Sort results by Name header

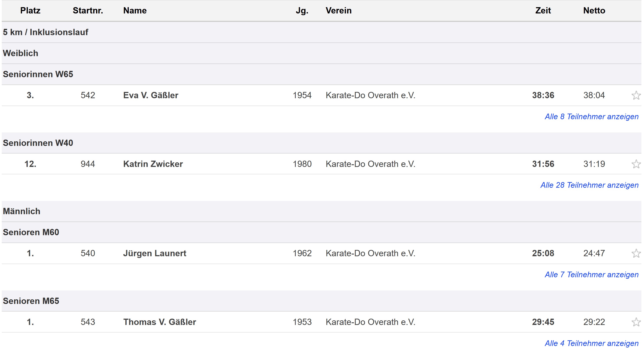tap(135, 10)
